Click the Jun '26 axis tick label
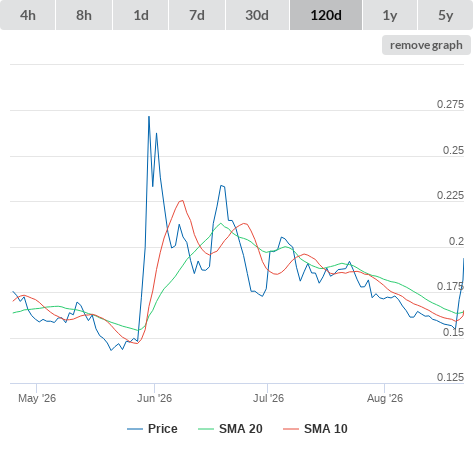 [x=154, y=398]
